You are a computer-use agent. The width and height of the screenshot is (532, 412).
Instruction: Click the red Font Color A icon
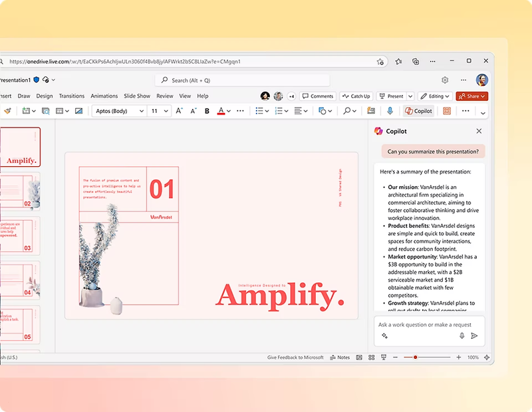pyautogui.click(x=221, y=111)
